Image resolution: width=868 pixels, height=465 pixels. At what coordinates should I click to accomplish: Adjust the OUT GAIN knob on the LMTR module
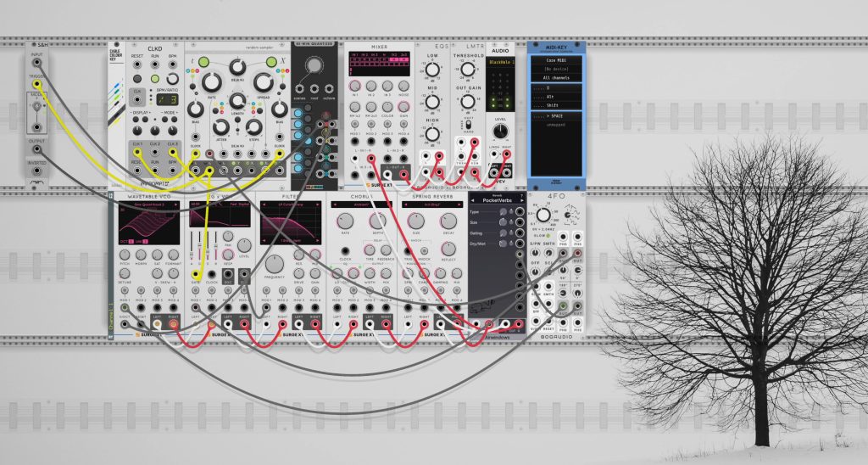[x=468, y=102]
